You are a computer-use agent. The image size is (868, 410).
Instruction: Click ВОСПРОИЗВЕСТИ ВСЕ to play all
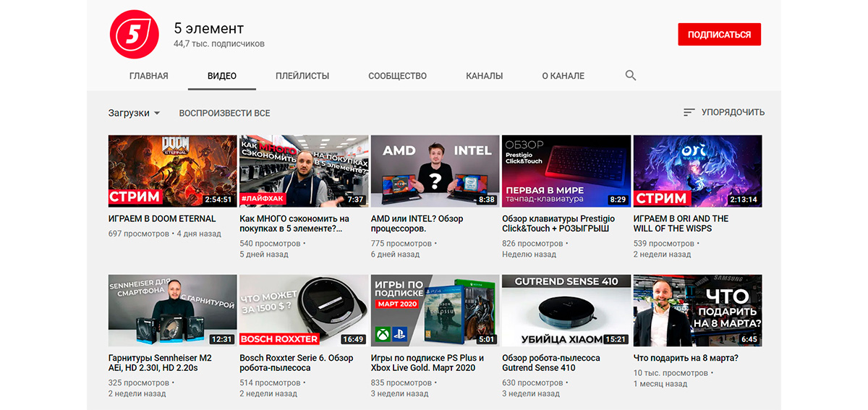tap(225, 113)
